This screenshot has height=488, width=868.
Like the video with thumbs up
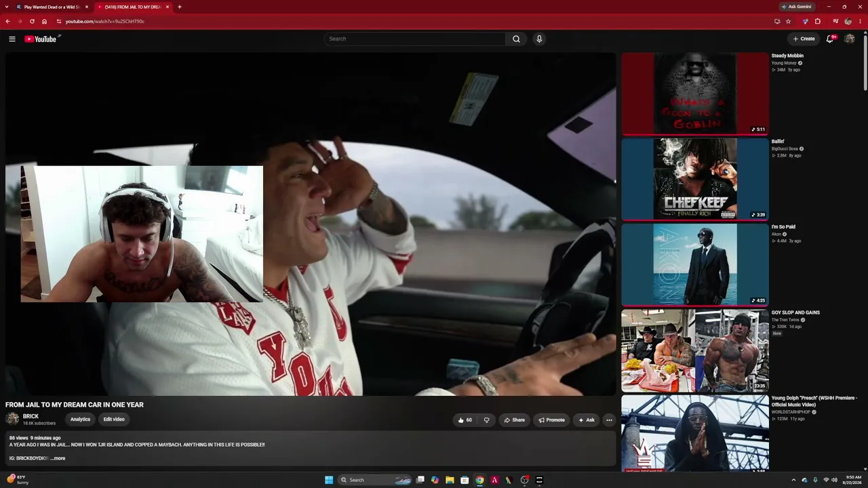point(465,420)
